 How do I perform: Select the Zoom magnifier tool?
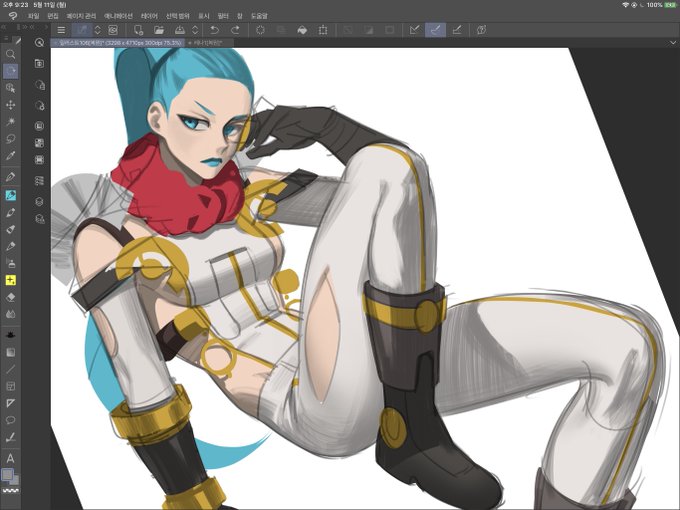10,54
